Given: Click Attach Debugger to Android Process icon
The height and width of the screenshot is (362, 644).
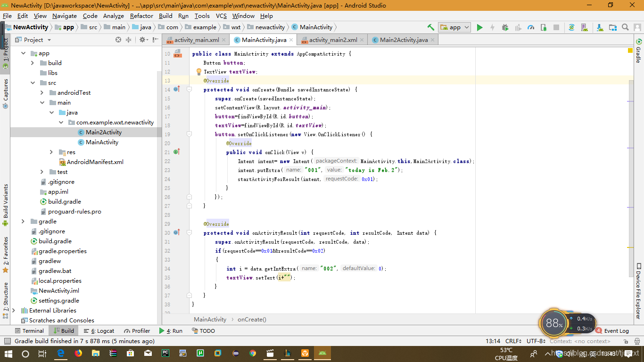Looking at the screenshot, I should pyautogui.click(x=544, y=27).
